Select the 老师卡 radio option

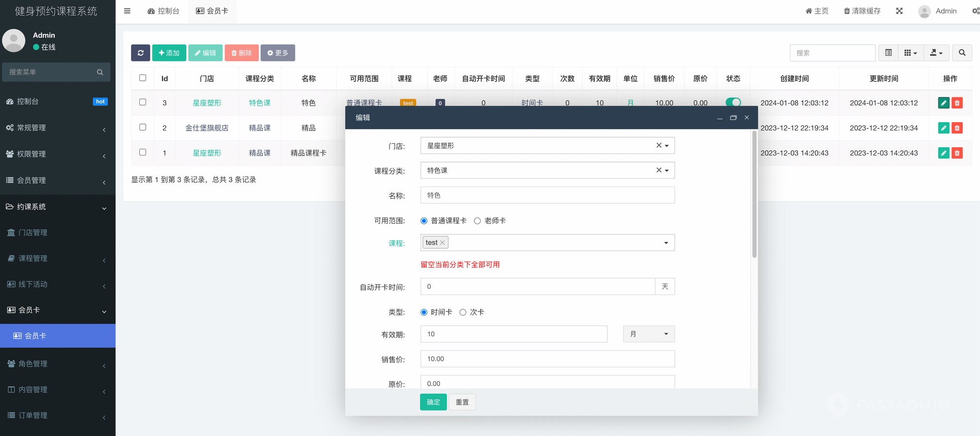[x=478, y=221]
